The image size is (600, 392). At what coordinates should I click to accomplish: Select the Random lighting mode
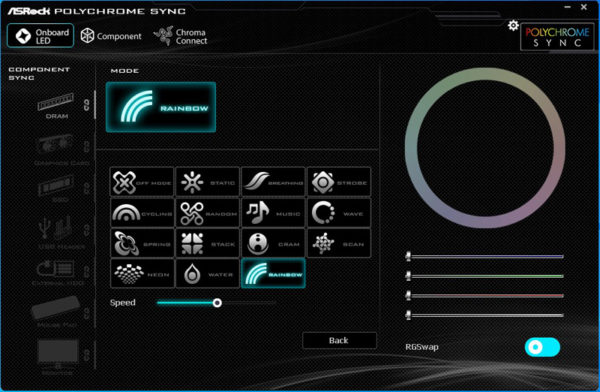pyautogui.click(x=207, y=213)
